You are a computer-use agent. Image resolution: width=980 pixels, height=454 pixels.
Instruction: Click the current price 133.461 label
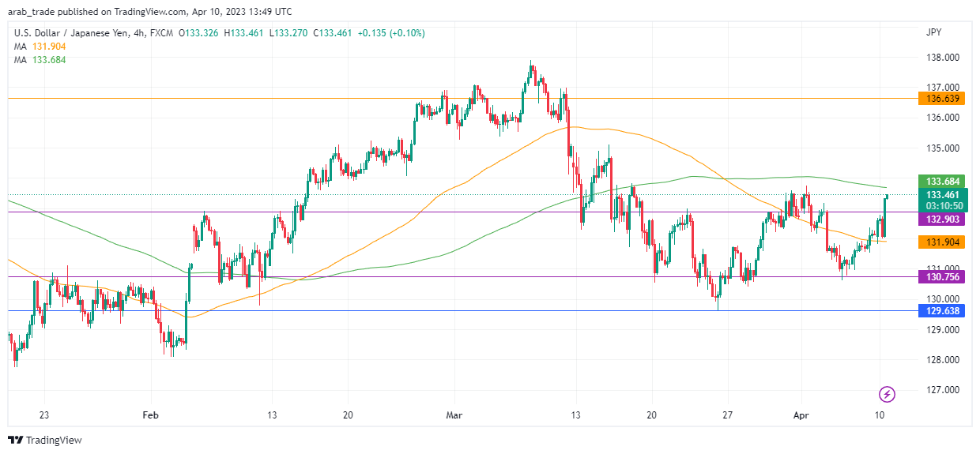[x=943, y=195]
